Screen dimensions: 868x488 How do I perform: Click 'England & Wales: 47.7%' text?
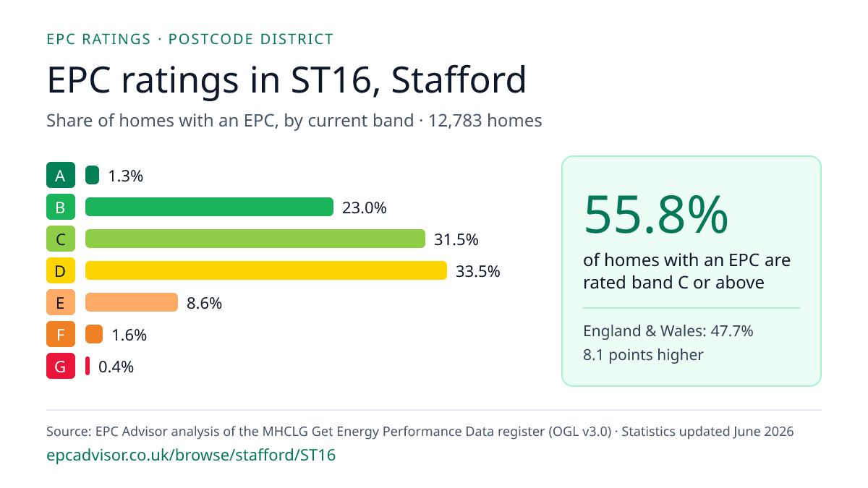pos(668,331)
